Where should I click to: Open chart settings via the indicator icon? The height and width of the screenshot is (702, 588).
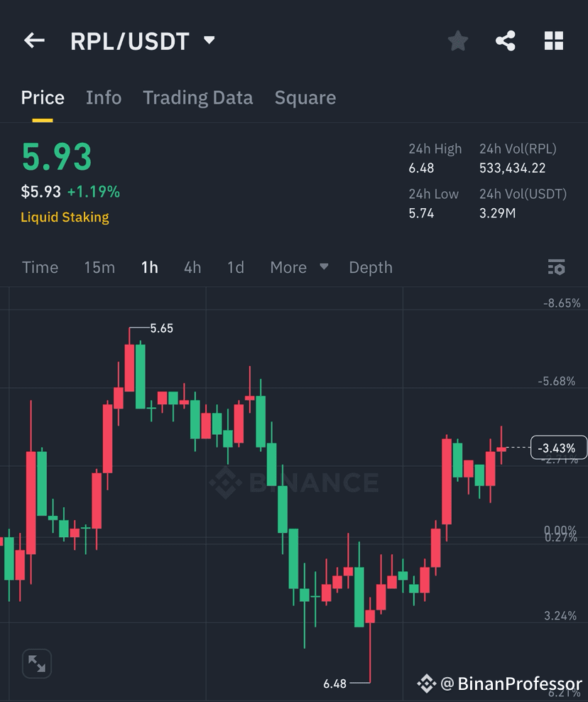pyautogui.click(x=557, y=267)
